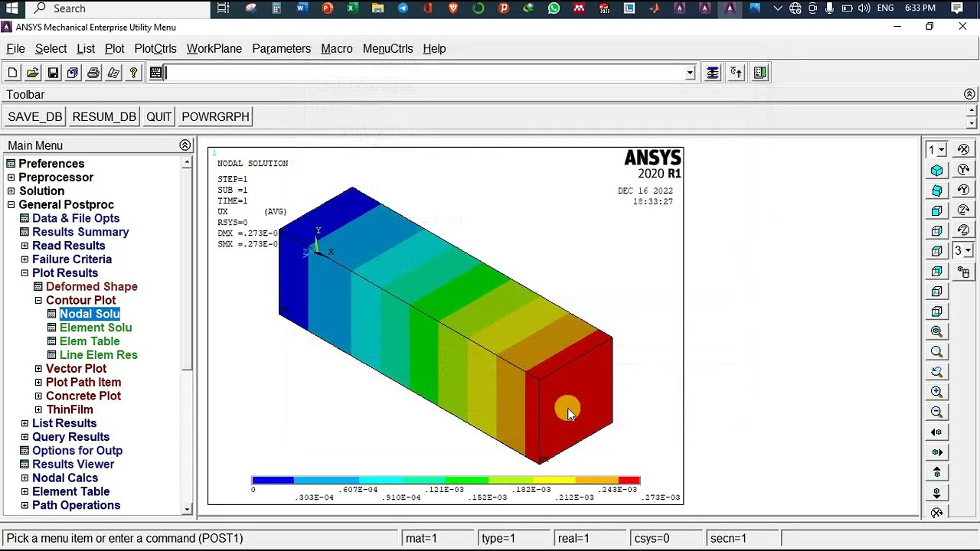This screenshot has width=980, height=551.
Task: Click the POWRGRPH toolbar button
Action: (215, 117)
